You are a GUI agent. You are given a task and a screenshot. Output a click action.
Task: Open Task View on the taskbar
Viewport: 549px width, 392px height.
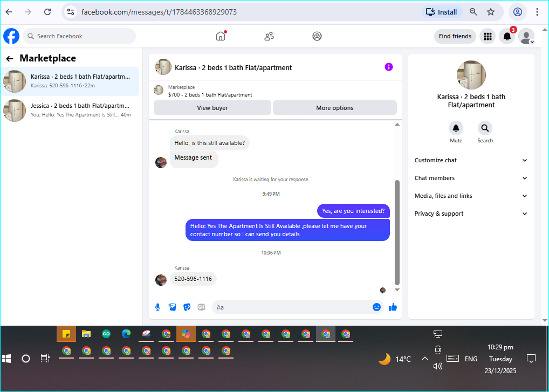(45, 359)
